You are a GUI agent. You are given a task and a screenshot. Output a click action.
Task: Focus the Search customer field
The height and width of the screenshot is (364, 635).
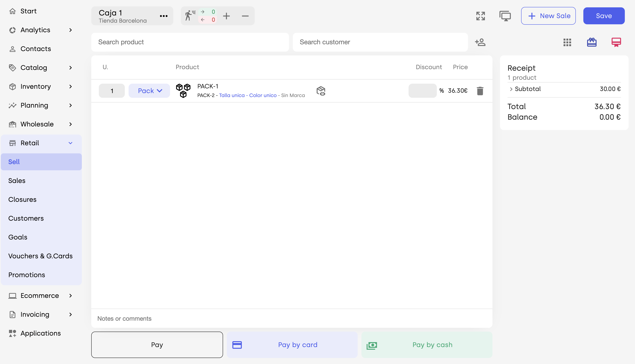[x=380, y=42]
